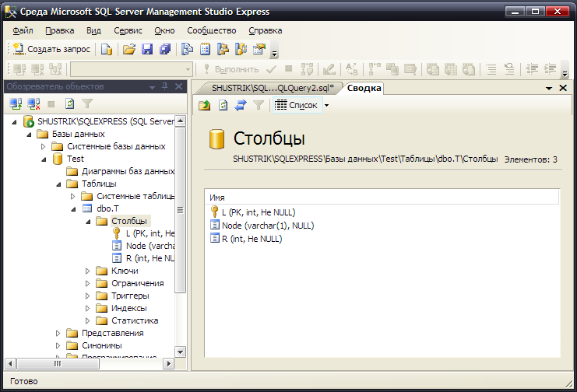Collapse the Test database node
The image size is (577, 392).
(44, 159)
